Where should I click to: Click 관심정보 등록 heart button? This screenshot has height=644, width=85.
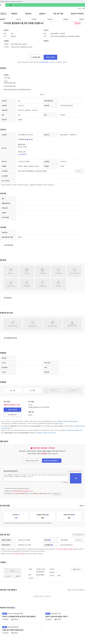tap(35, 57)
